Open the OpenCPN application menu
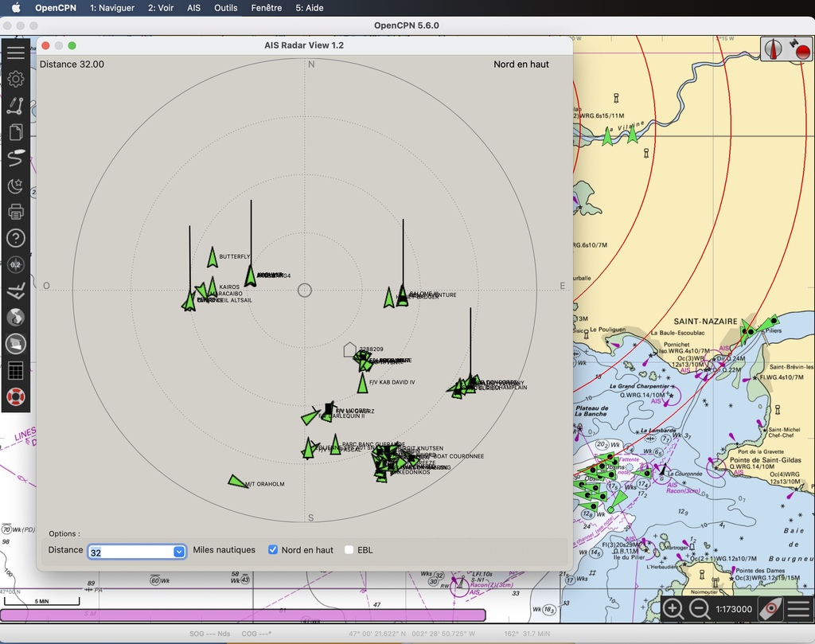This screenshot has width=815, height=644. (56, 8)
